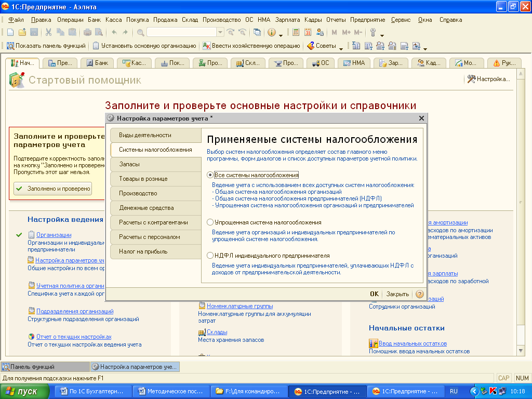This screenshot has width=532, height=399.
Task: Click the M- toolbar button
Action: pyautogui.click(x=358, y=32)
